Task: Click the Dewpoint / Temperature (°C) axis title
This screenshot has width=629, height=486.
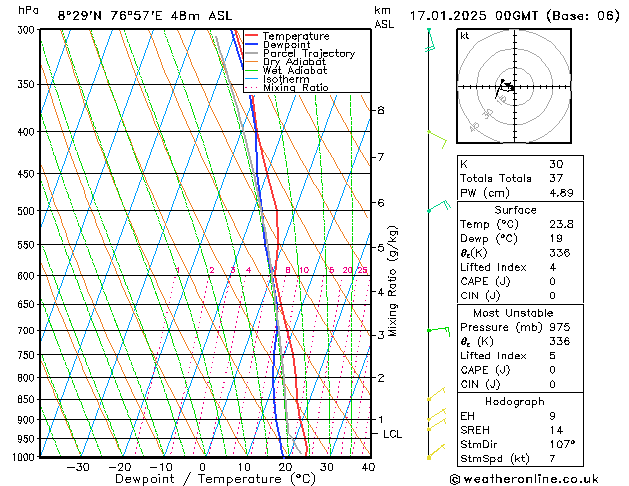Action: click(x=215, y=479)
